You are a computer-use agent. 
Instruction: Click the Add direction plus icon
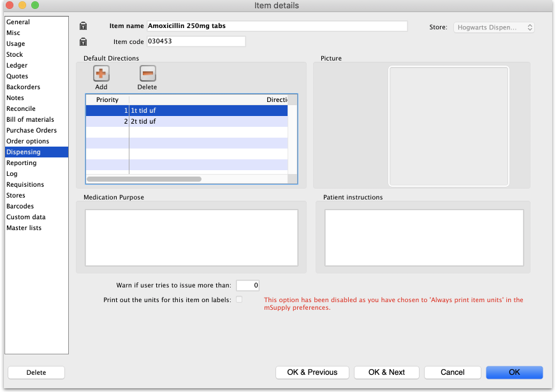pyautogui.click(x=101, y=74)
